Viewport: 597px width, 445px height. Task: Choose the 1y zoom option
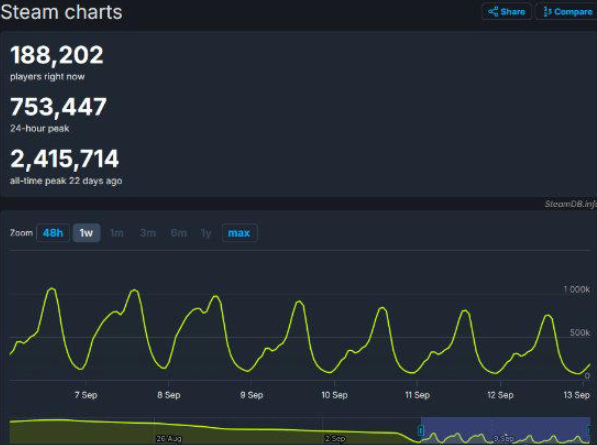[206, 233]
